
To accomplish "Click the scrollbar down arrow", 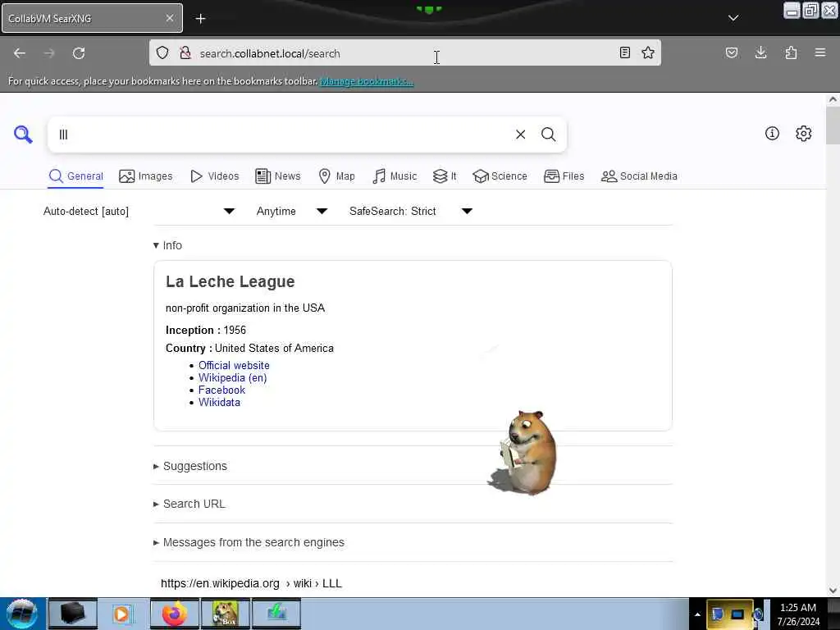I will pos(833,591).
